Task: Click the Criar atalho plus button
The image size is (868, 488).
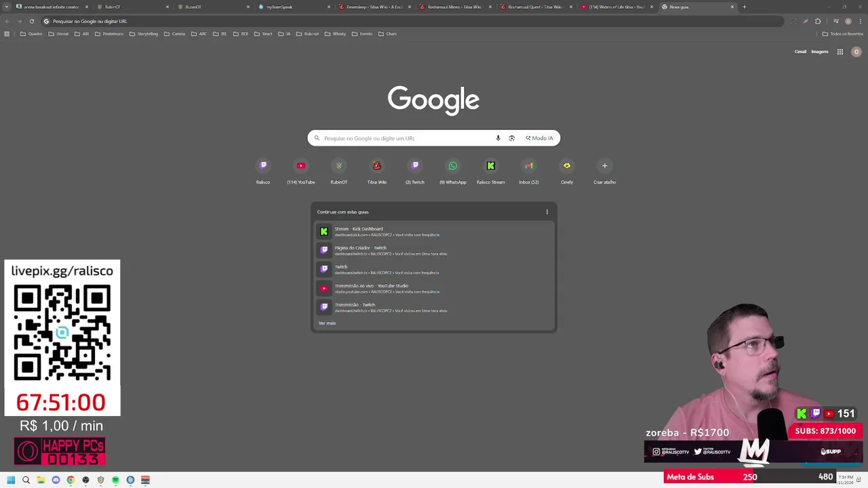Action: pyautogui.click(x=605, y=166)
